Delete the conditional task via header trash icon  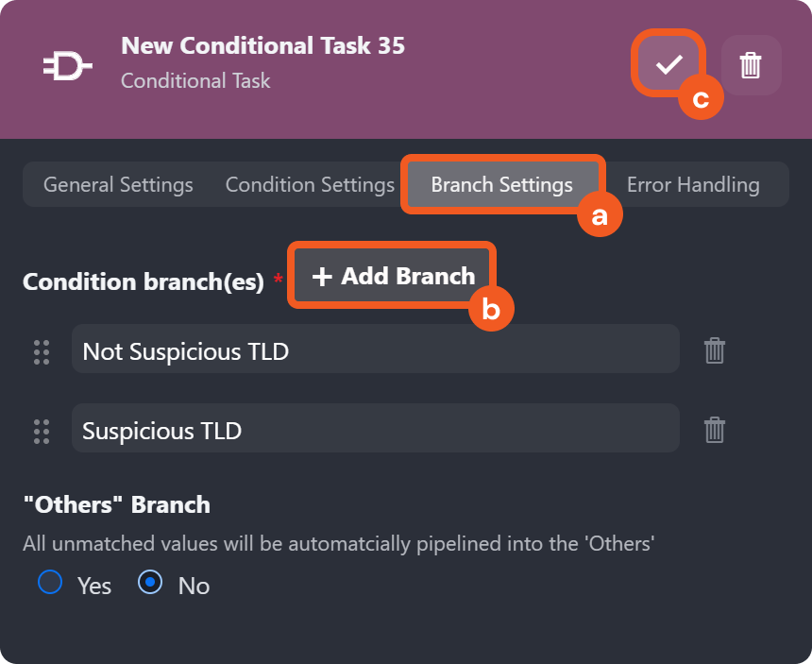point(751,65)
